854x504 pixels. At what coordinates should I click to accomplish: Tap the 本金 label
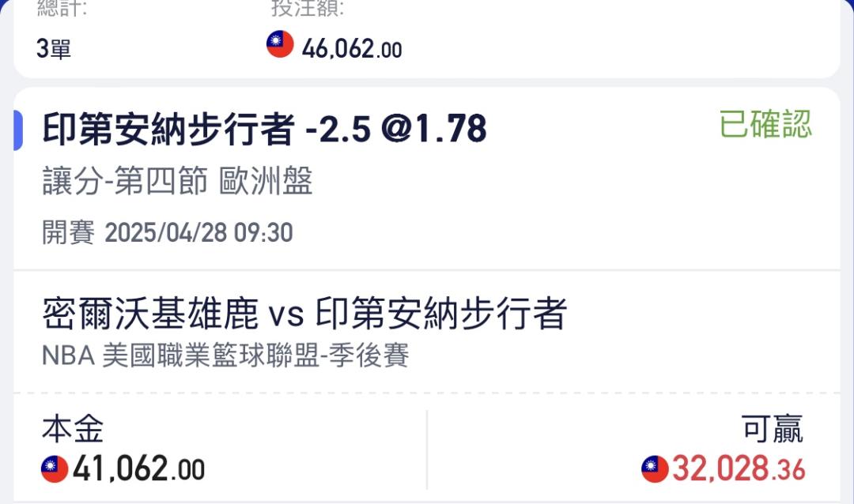coord(73,429)
